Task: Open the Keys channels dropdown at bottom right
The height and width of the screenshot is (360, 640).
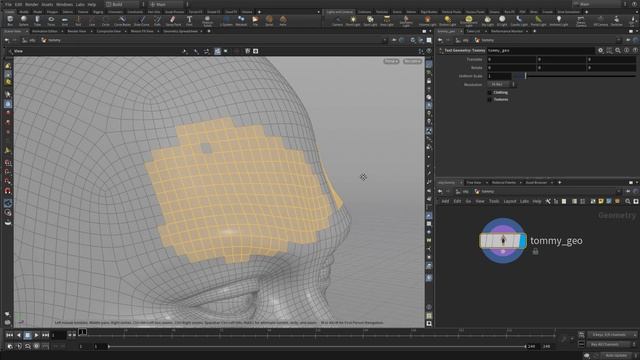Action: coord(612,335)
